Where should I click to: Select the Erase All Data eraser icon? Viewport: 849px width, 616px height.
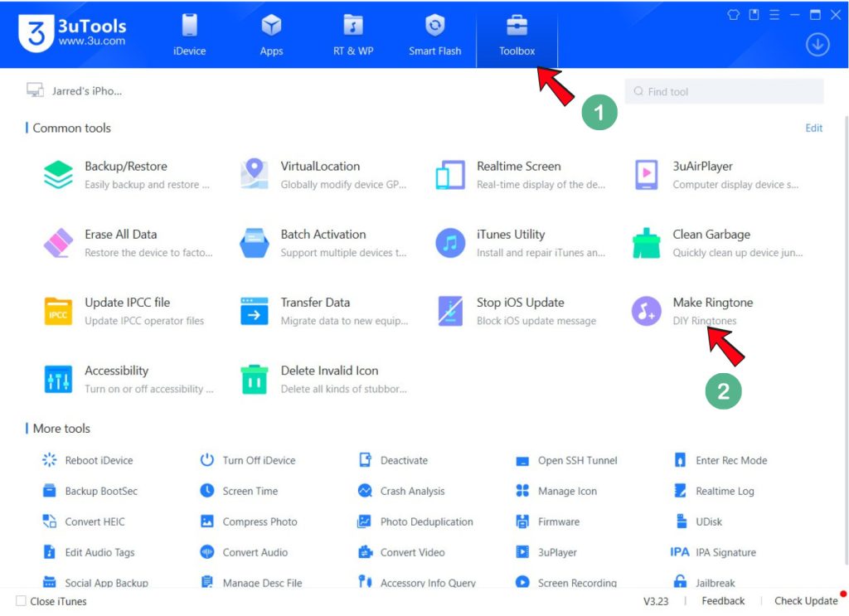(x=58, y=243)
